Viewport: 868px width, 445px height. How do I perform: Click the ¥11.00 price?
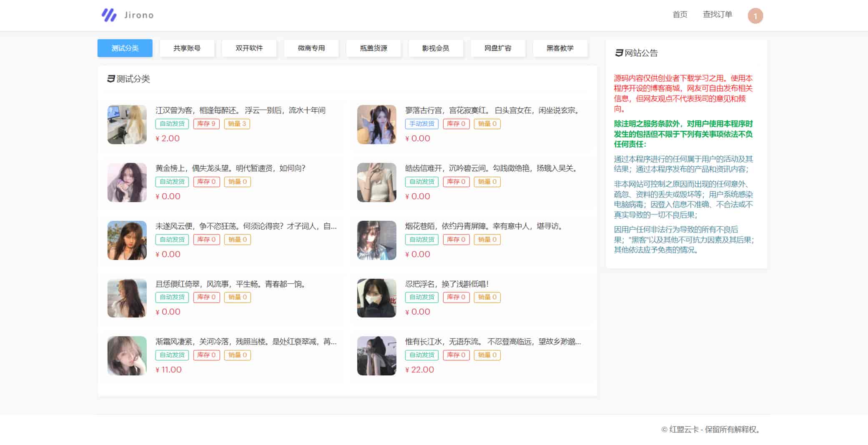pyautogui.click(x=168, y=370)
